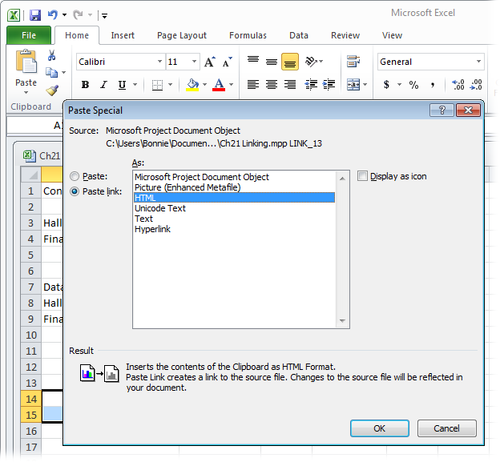Click Wrap Text icon
Viewport: 500px width, 462px height.
(353, 62)
